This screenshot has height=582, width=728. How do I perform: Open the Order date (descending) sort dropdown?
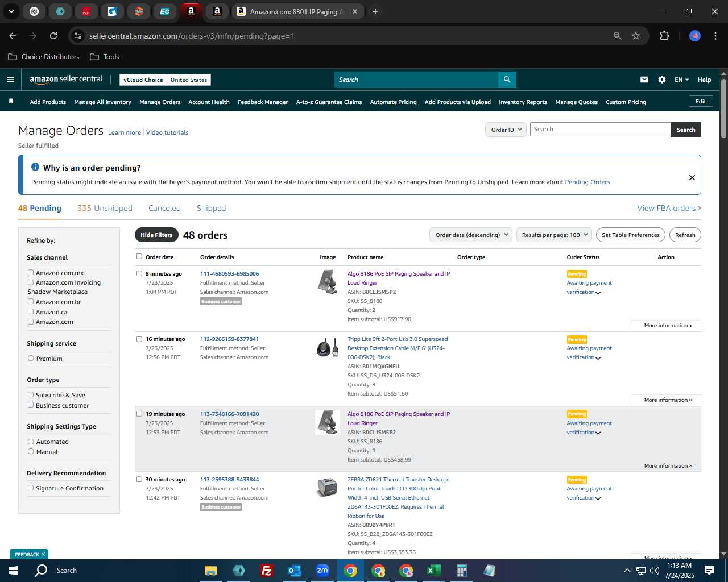pyautogui.click(x=471, y=235)
